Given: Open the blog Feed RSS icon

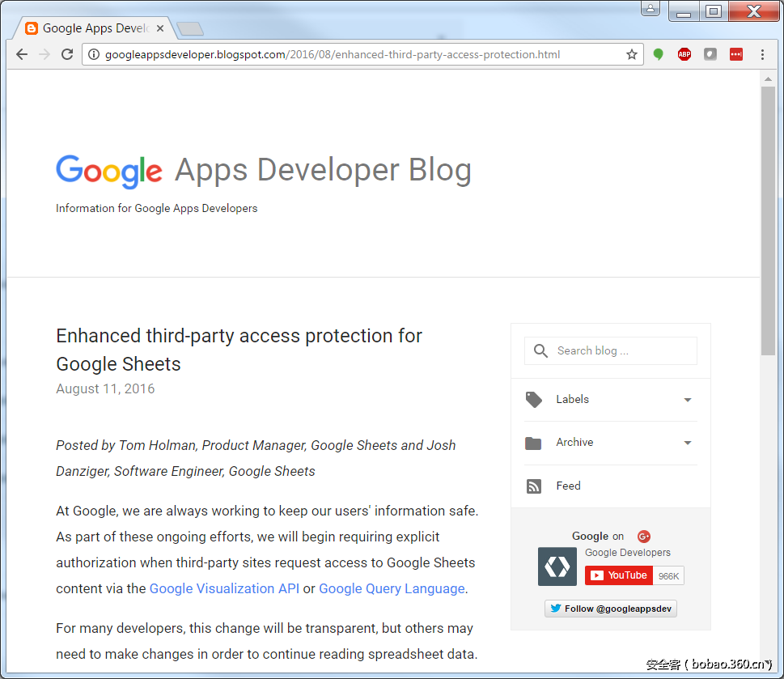Looking at the screenshot, I should [534, 486].
